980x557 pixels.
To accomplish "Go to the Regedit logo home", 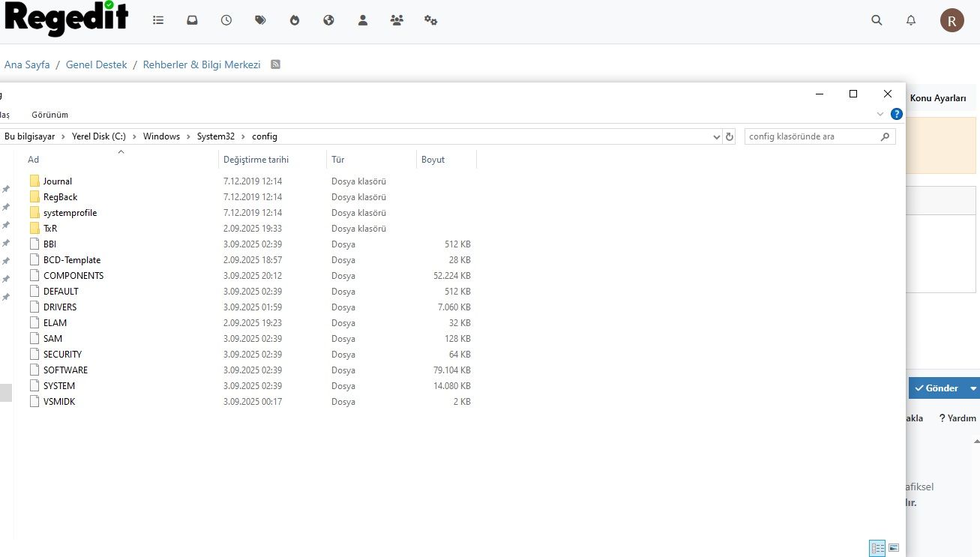I will point(66,19).
